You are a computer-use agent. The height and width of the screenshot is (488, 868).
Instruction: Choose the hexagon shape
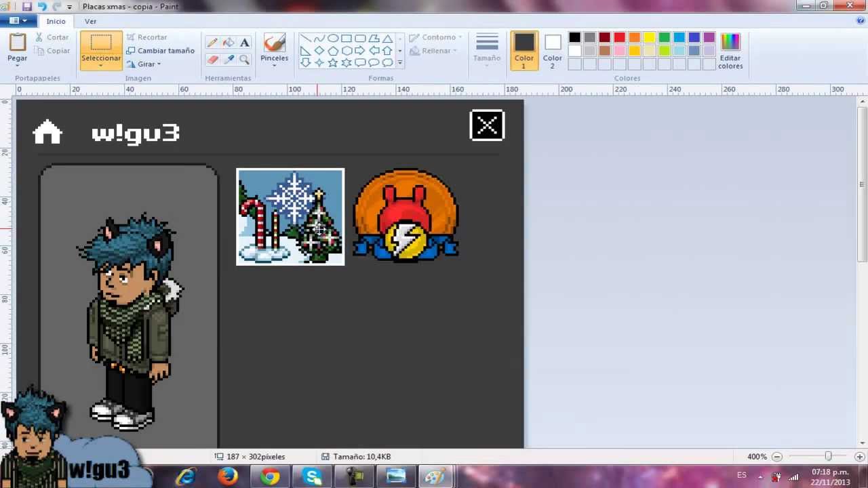click(346, 51)
